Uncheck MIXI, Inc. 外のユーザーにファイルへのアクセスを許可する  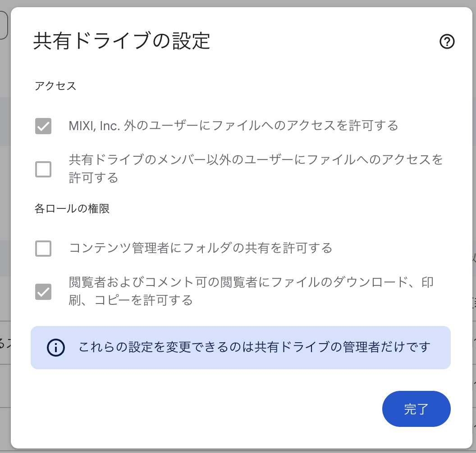point(43,126)
